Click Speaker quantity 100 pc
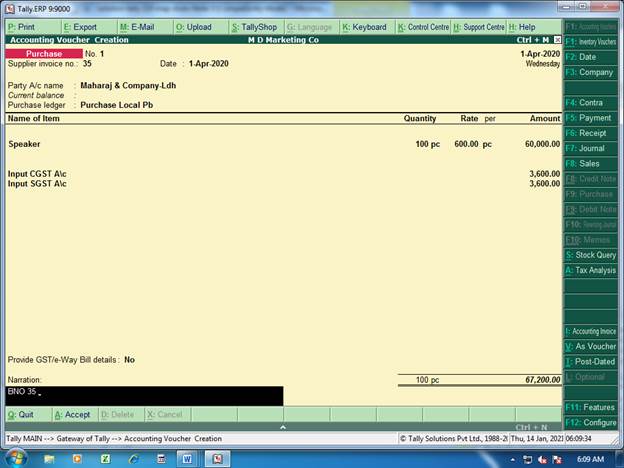 point(427,144)
